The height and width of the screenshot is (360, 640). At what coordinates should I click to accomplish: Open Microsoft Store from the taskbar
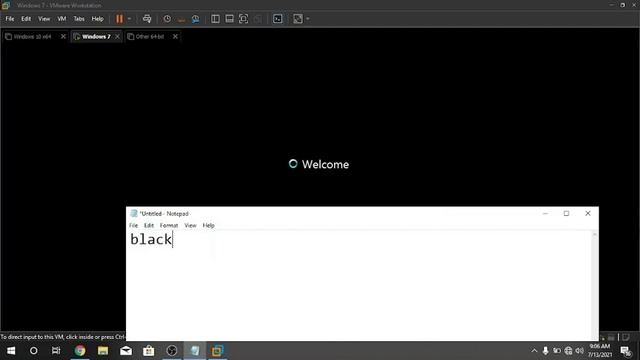point(149,351)
